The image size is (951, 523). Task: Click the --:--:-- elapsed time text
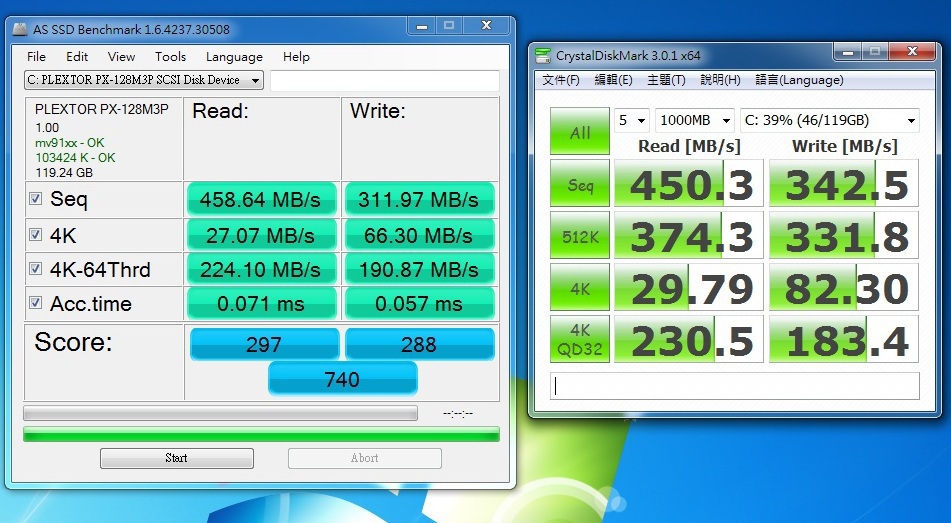[458, 414]
